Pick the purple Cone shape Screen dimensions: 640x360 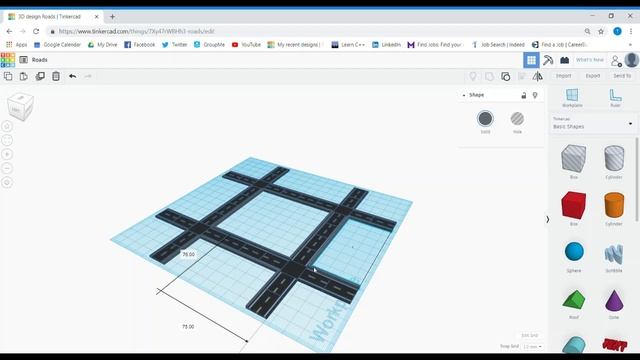(x=613, y=301)
